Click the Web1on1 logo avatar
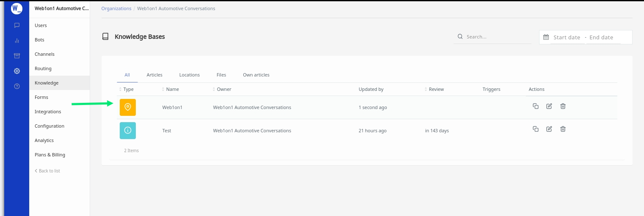Screen dimensions: 644x216 [17, 8]
